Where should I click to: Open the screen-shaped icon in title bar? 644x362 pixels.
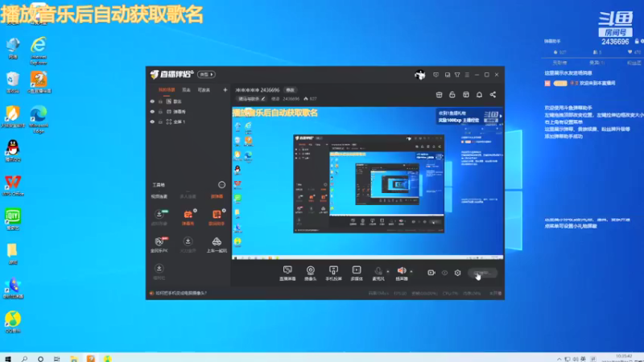click(436, 75)
